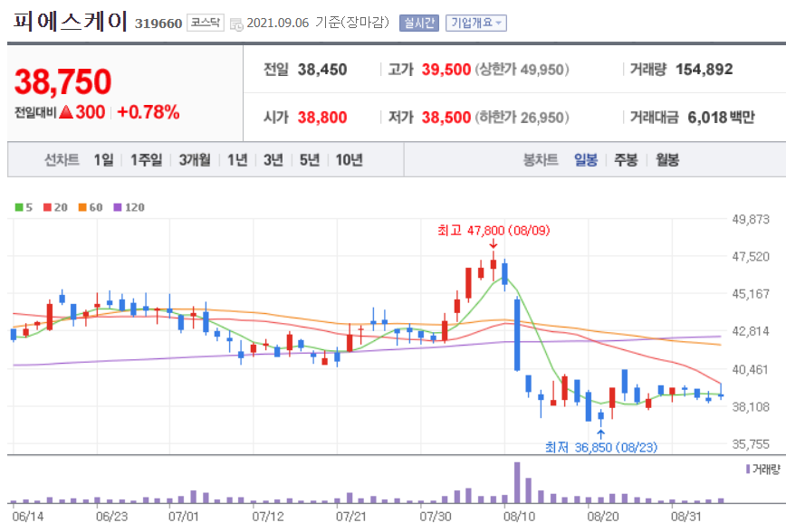
Task: Click the 49,873 price axis label
Action: click(751, 219)
